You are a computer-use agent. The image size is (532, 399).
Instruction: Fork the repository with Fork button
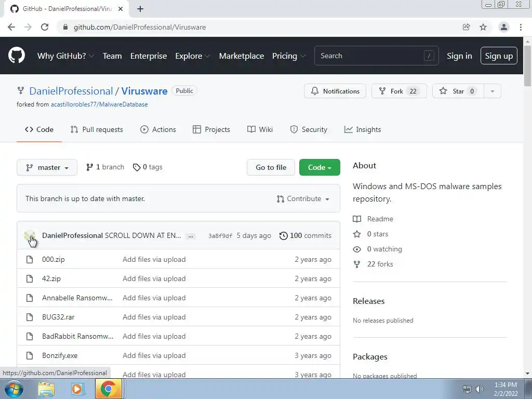(x=399, y=91)
